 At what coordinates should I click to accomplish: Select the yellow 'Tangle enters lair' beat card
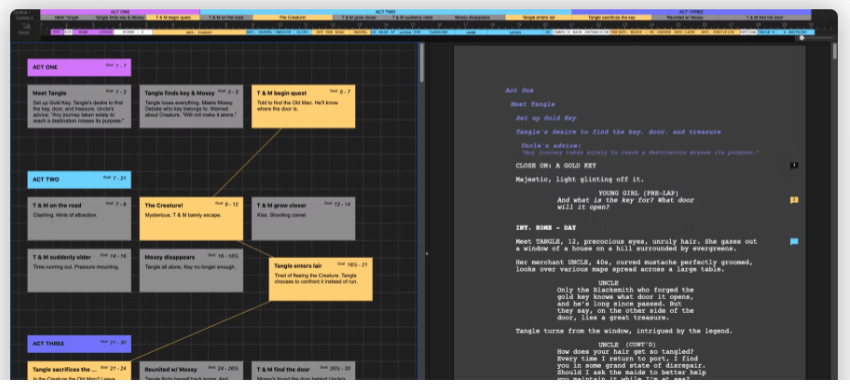pos(321,279)
